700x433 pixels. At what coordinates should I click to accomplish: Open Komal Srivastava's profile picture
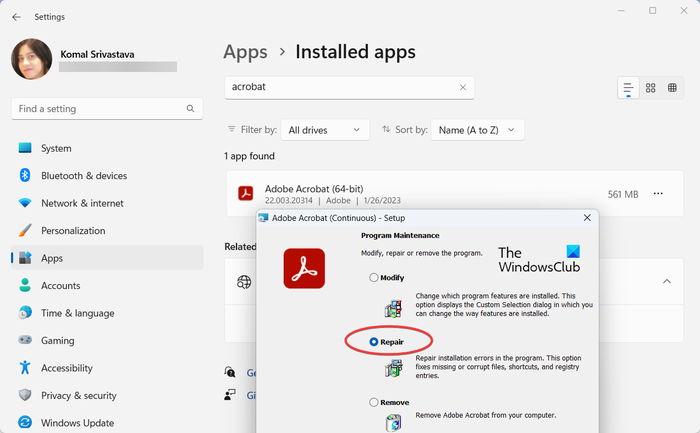(31, 59)
